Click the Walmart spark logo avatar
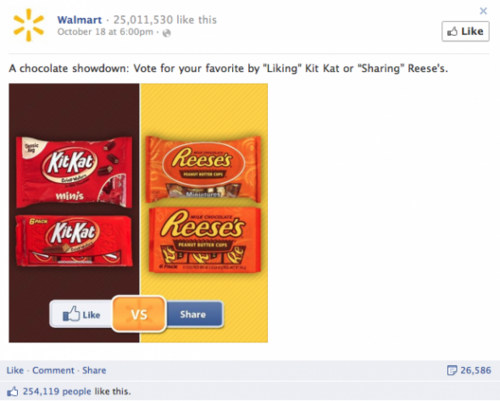 [29, 25]
